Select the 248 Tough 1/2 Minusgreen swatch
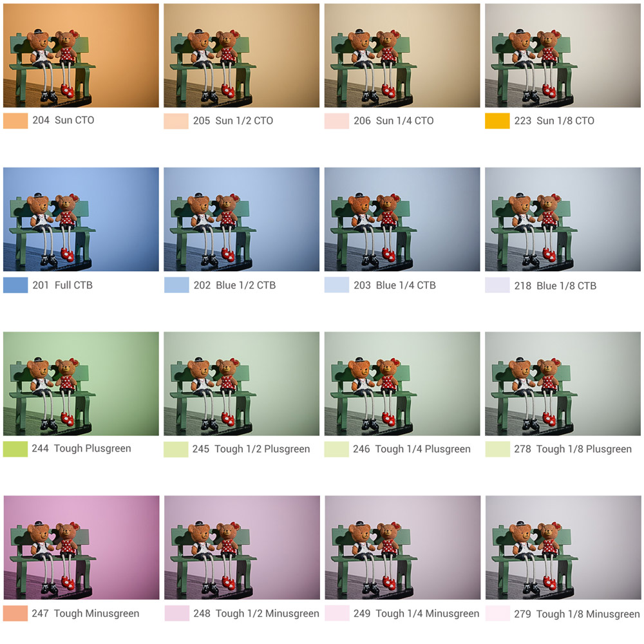 [x=177, y=613]
